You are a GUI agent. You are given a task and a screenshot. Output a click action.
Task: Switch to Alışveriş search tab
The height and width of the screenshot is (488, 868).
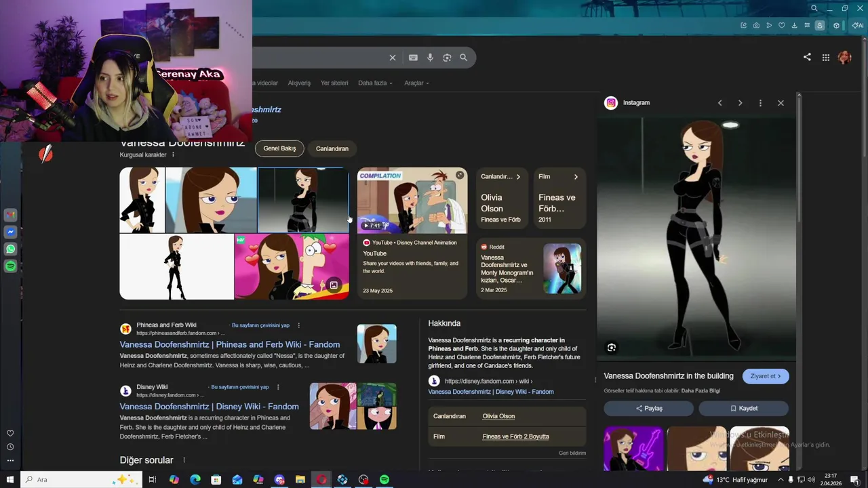(x=299, y=83)
